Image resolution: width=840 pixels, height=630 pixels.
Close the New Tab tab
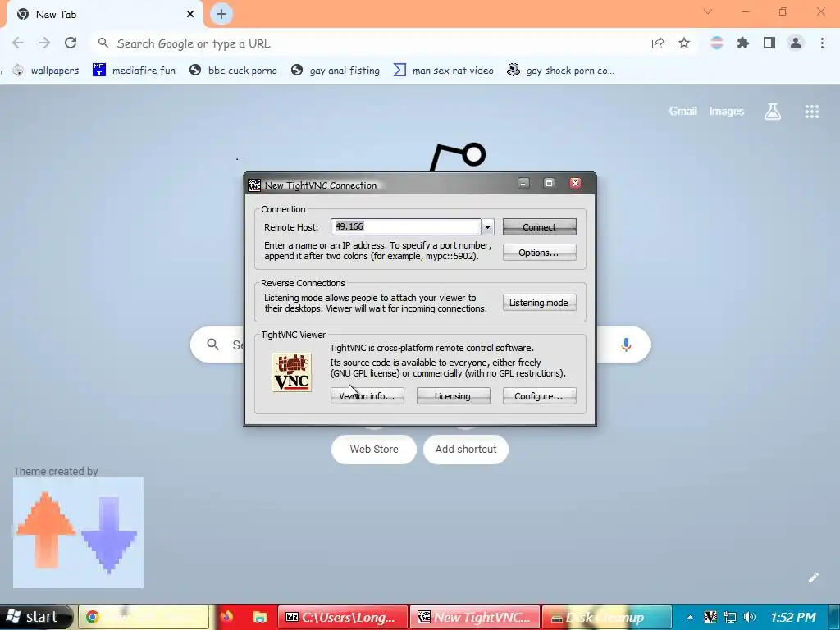coord(190,14)
